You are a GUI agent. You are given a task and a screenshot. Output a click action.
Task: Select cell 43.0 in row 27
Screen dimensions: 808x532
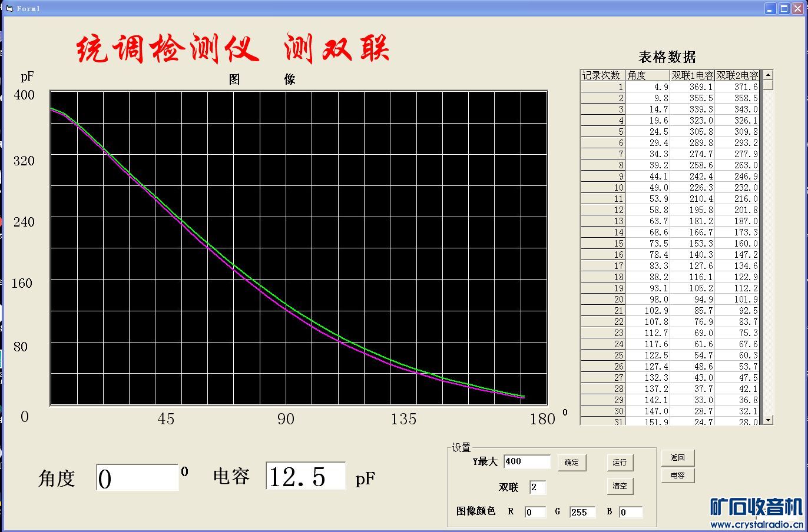click(x=693, y=378)
